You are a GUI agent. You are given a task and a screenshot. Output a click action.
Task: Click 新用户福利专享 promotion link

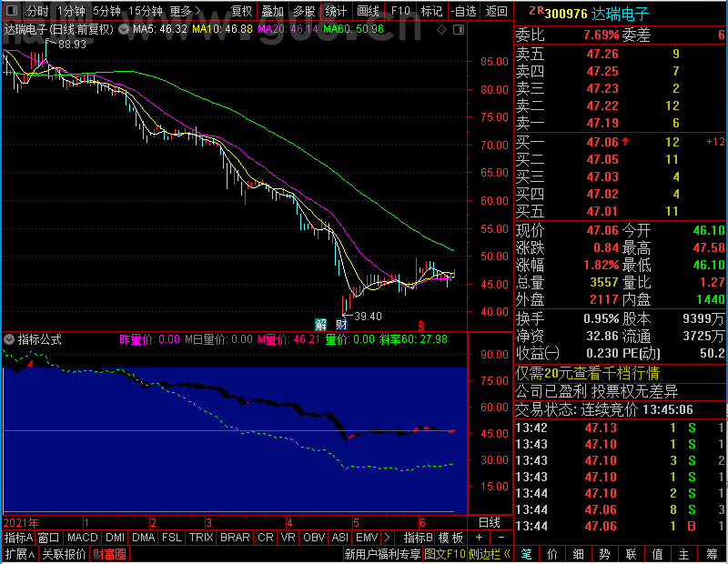pos(382,554)
